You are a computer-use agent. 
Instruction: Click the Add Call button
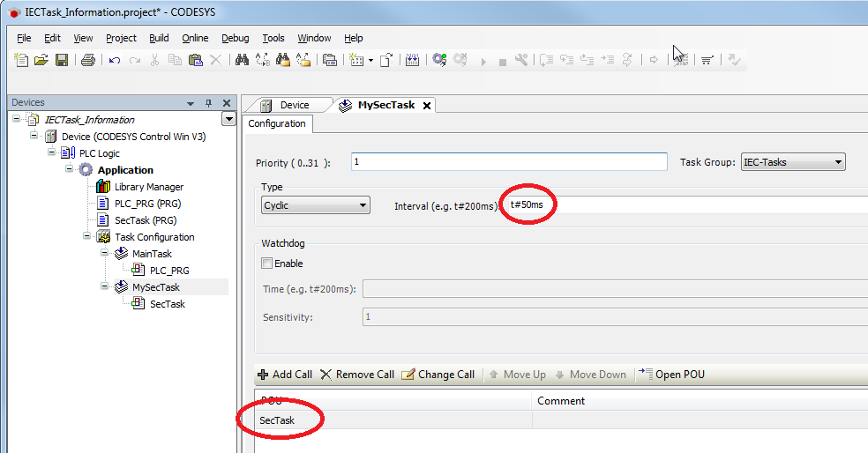(284, 375)
